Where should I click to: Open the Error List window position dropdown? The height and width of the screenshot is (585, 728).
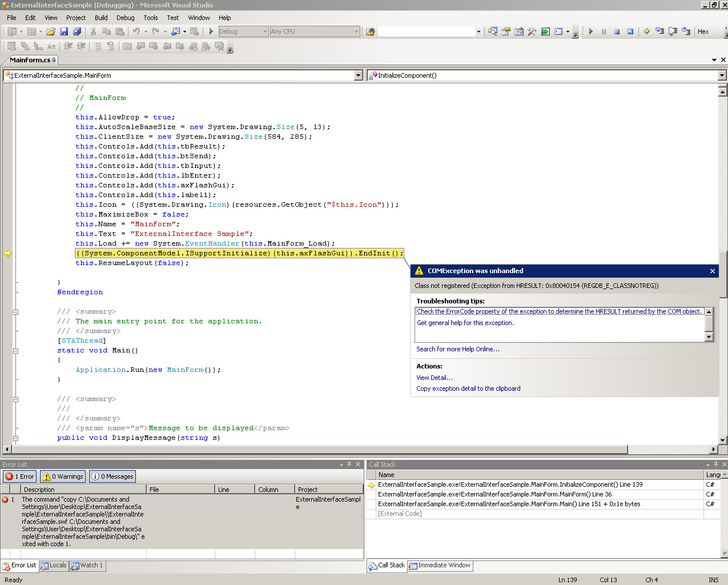(341, 464)
